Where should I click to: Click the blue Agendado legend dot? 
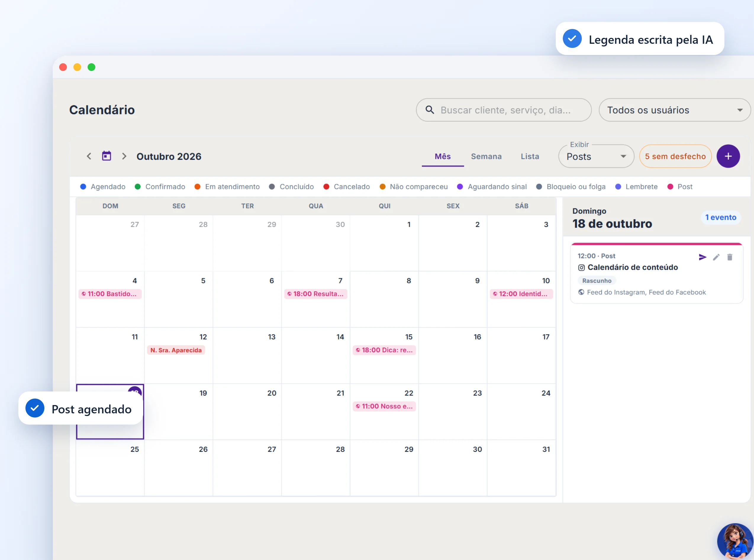[x=83, y=187]
